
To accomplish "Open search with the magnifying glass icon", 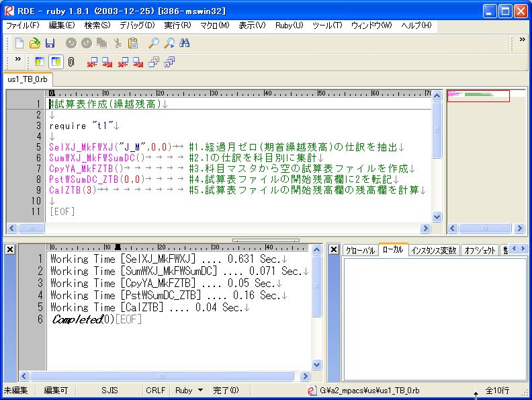I will pos(153,43).
